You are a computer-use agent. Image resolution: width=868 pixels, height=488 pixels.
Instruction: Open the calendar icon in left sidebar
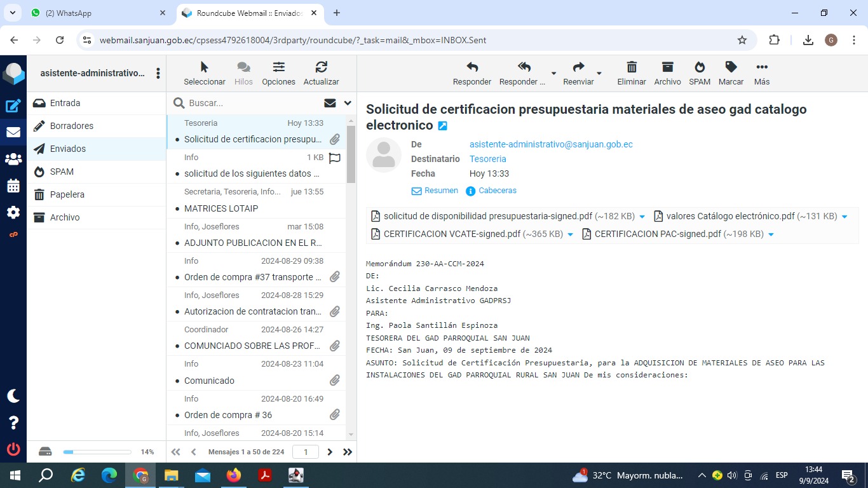coord(13,186)
